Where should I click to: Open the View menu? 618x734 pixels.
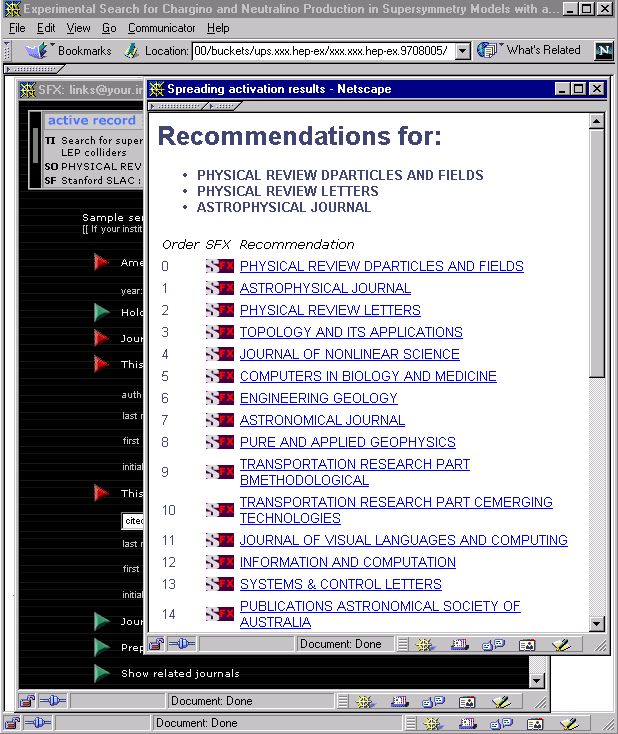78,28
